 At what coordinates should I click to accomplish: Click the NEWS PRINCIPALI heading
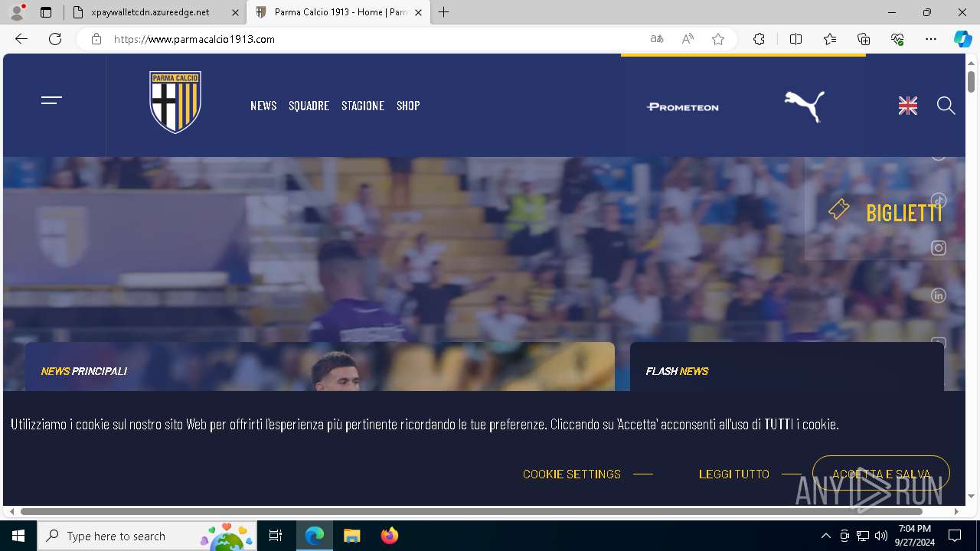tap(83, 371)
